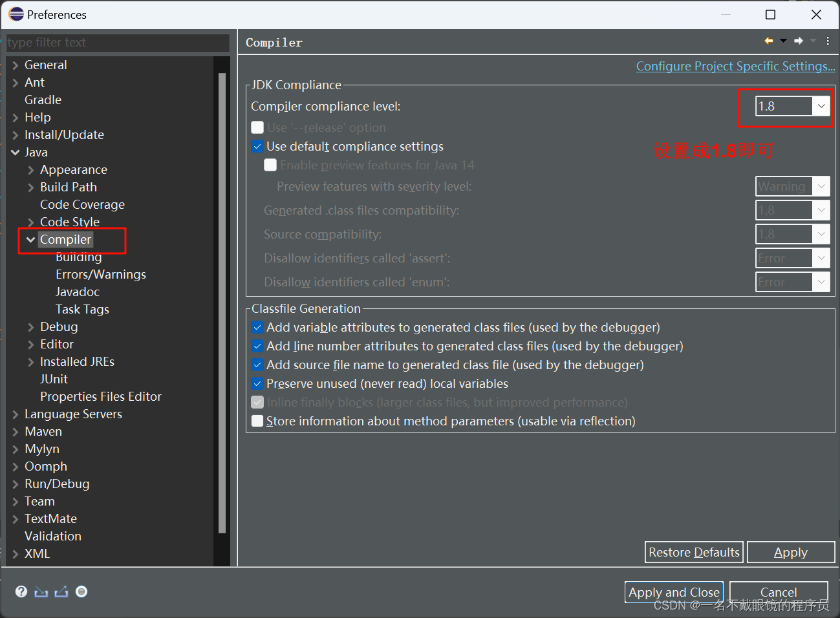The height and width of the screenshot is (618, 840).
Task: Uncheck Use default compliance settings
Action: 257,146
